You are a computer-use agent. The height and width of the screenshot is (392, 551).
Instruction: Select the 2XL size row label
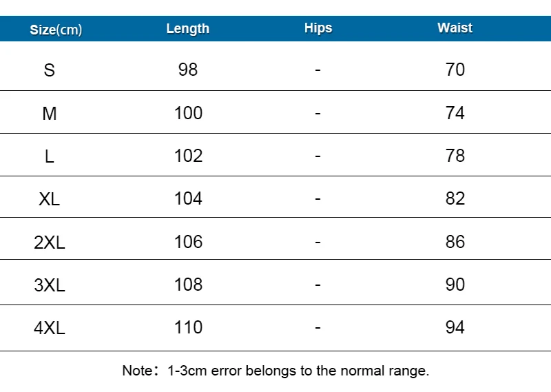click(49, 243)
